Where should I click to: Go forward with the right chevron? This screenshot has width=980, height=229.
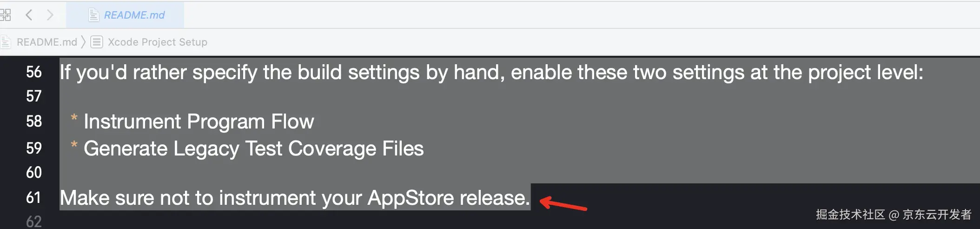(50, 15)
